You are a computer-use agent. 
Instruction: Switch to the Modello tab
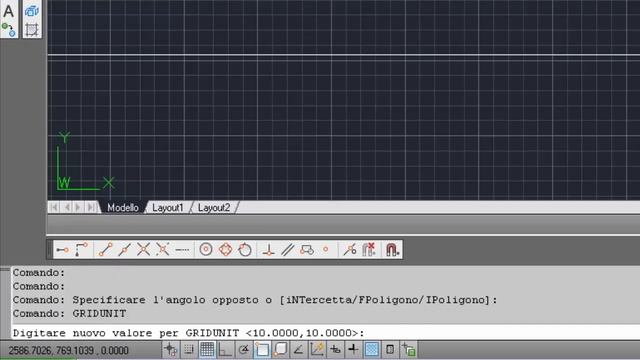122,207
